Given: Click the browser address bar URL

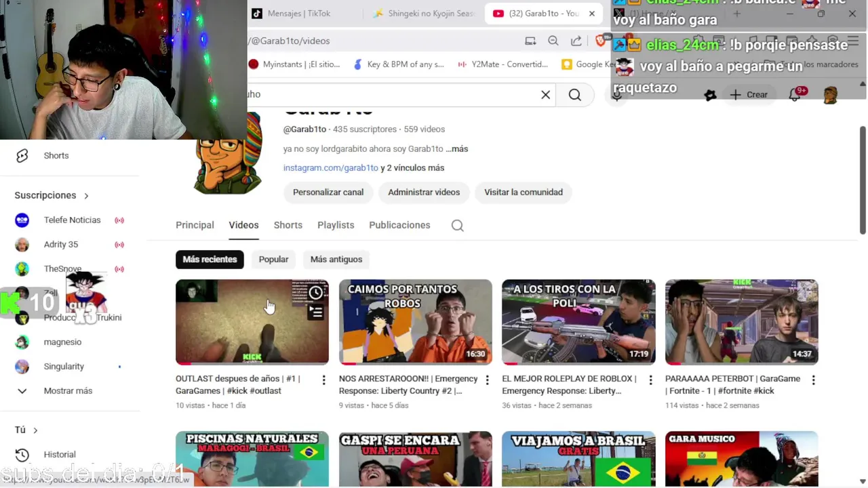Looking at the screenshot, I should tap(290, 41).
